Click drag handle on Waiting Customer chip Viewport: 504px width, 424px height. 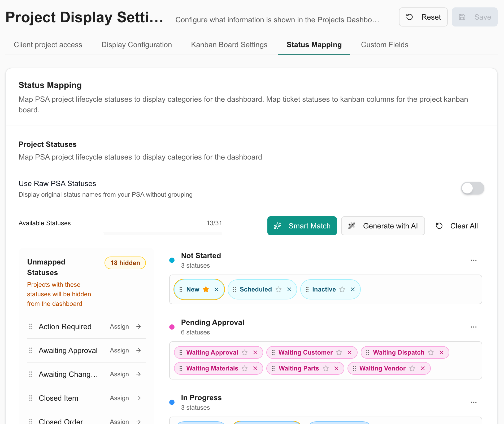273,352
